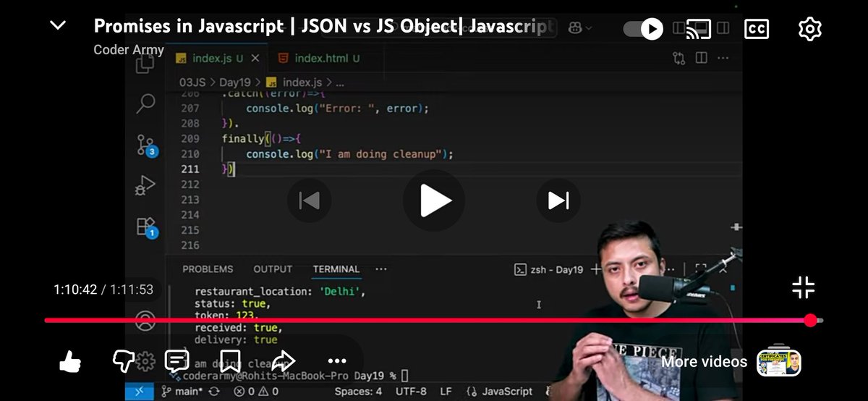This screenshot has width=868, height=401.
Task: Click the progress bar scrubber handle
Action: click(x=810, y=320)
